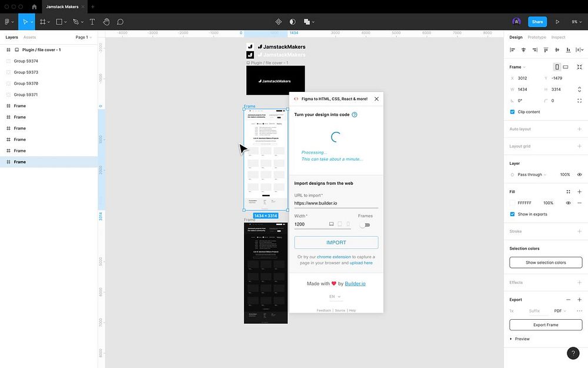Click the constrain proportions icon

point(579,89)
